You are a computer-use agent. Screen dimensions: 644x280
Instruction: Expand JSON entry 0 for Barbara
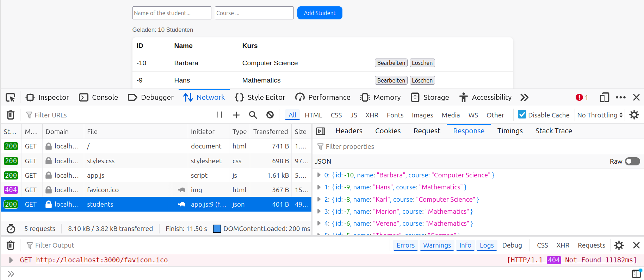[319, 175]
